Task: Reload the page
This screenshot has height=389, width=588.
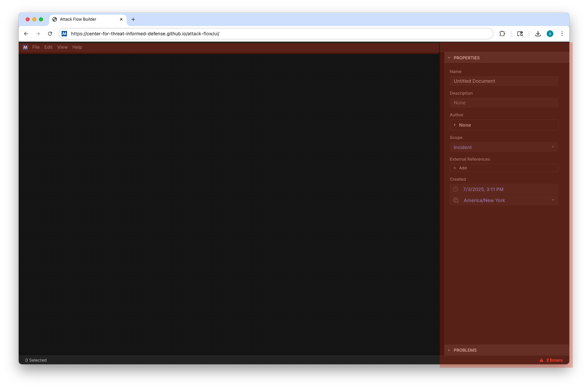Action: point(50,34)
